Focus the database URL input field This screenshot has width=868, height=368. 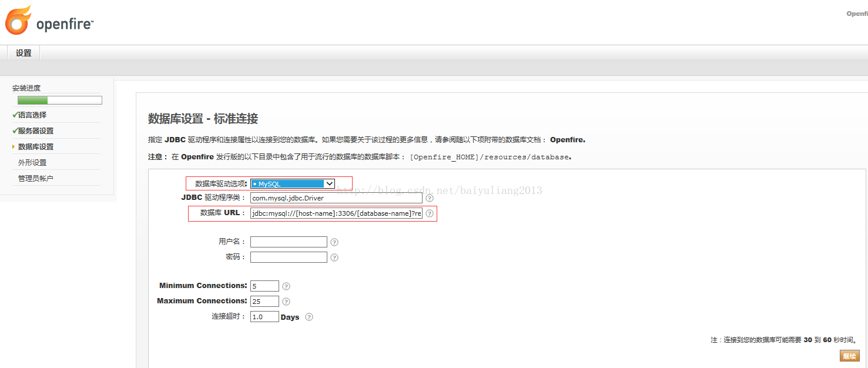tap(336, 213)
